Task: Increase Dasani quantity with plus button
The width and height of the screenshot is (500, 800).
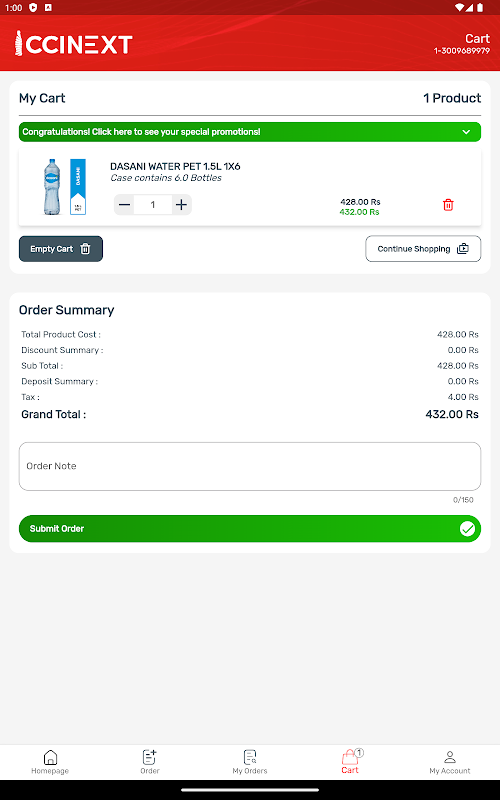Action: click(181, 205)
